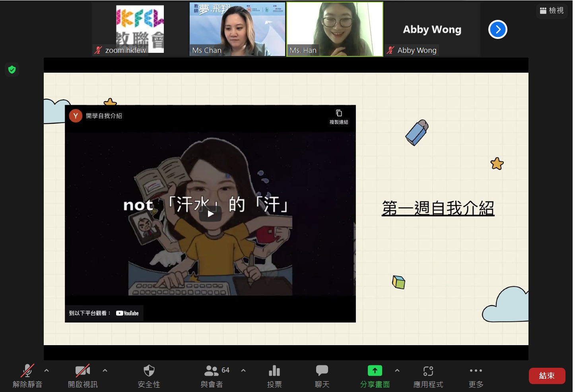The width and height of the screenshot is (575, 392).
Task: Toggle start video camera button
Action: 82,371
